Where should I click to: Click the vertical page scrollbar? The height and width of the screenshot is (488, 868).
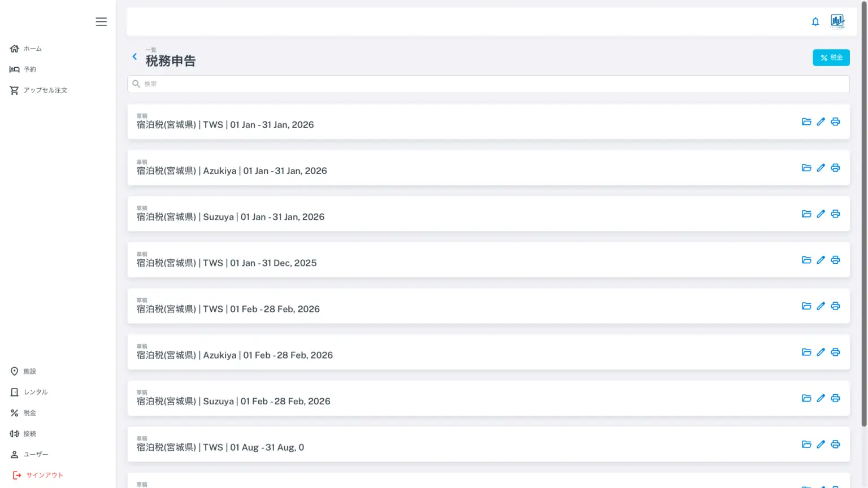coord(863,226)
